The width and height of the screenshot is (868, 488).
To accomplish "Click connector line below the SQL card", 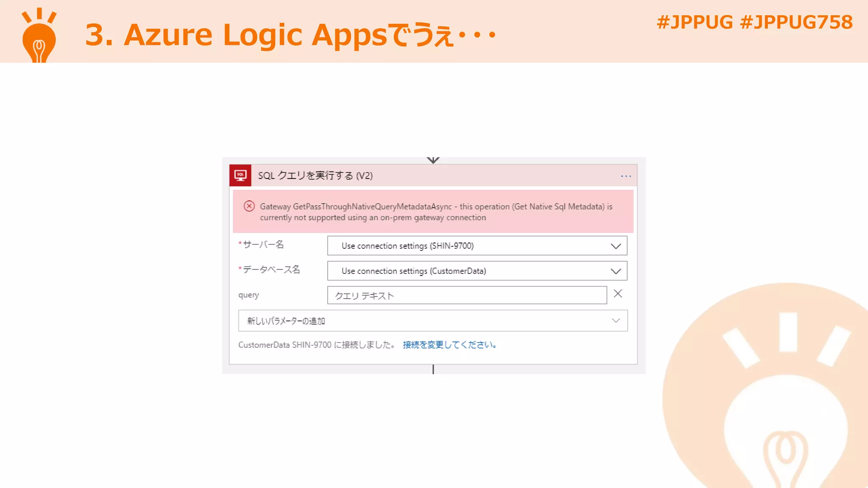I will [x=433, y=369].
